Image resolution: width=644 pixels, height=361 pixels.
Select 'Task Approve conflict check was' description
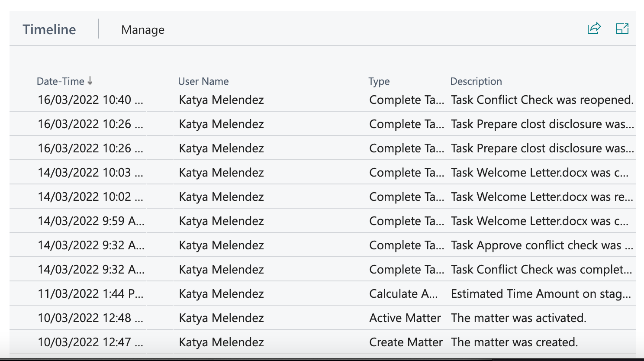coord(542,245)
